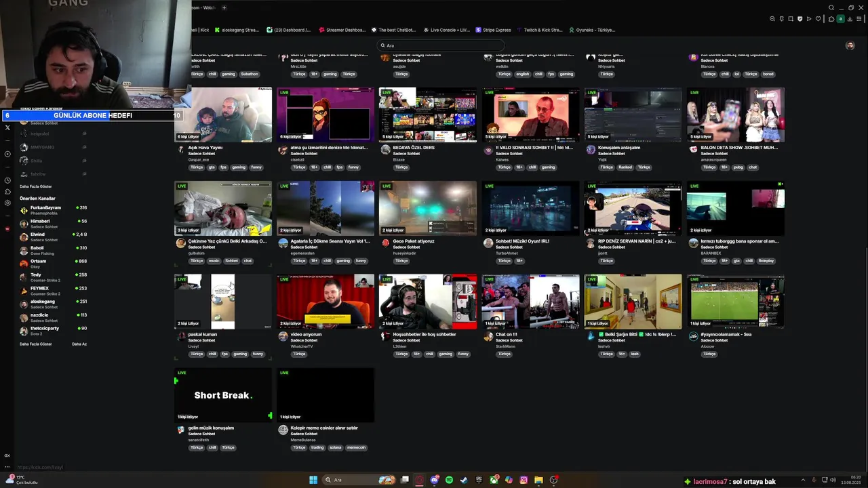Select trading tag under Kelepir stream

click(317, 447)
